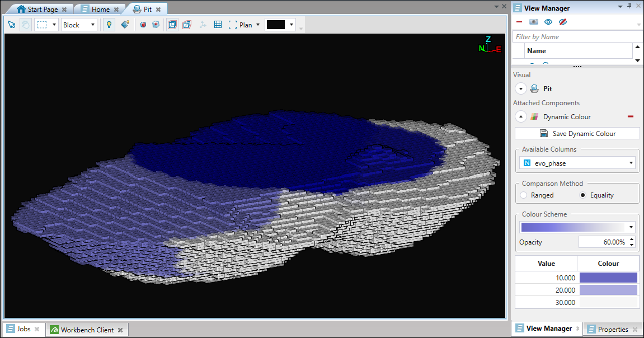Activate the hand pan tool
The height and width of the screenshot is (338, 644).
[x=26, y=25]
